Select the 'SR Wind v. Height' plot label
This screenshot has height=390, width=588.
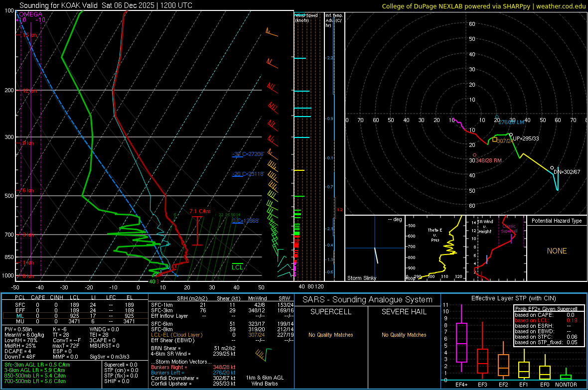coord(485,227)
